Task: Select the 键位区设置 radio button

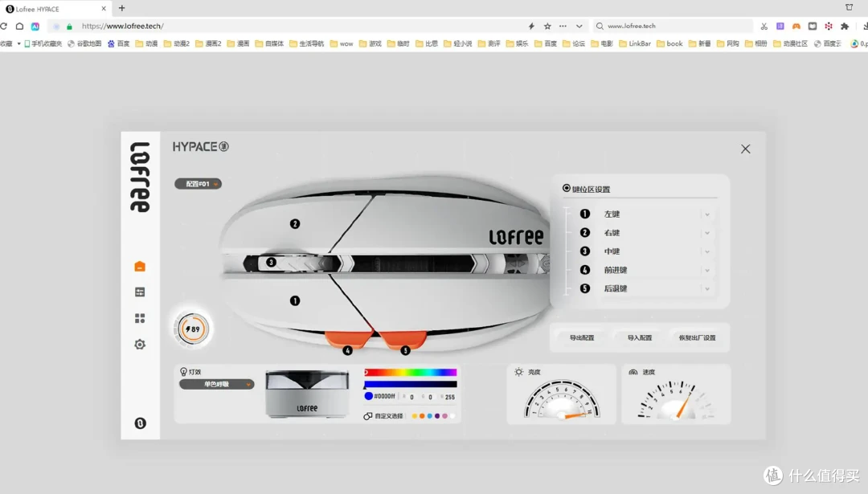Action: click(x=567, y=188)
